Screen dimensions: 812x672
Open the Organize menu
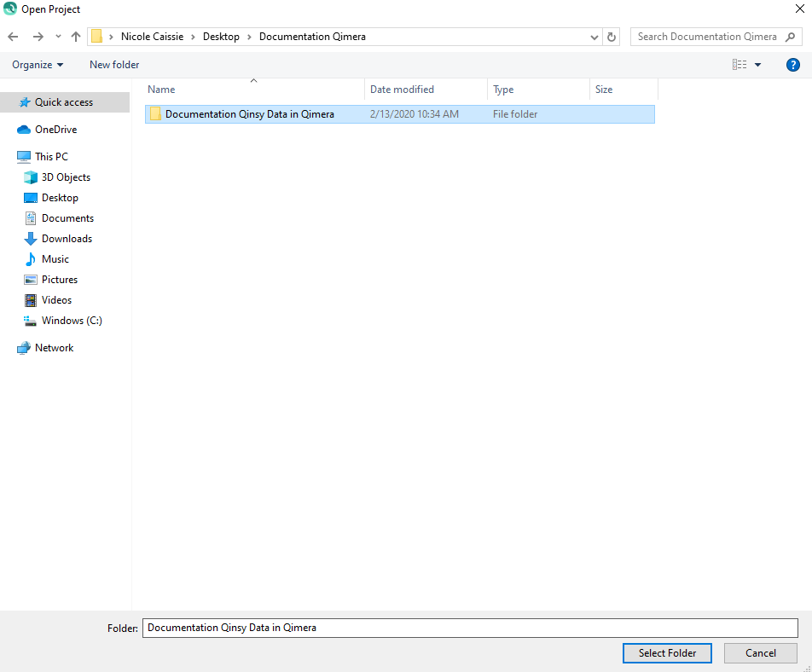coord(38,65)
